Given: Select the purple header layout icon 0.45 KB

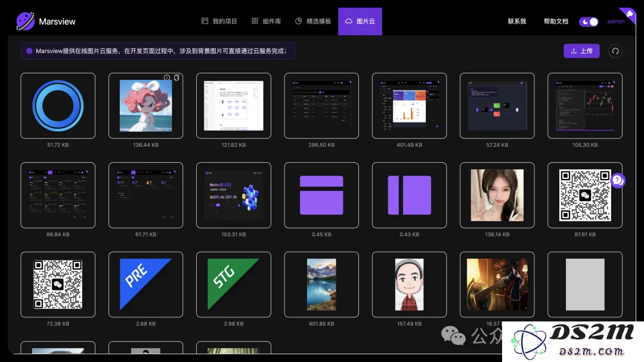Looking at the screenshot, I should [321, 195].
